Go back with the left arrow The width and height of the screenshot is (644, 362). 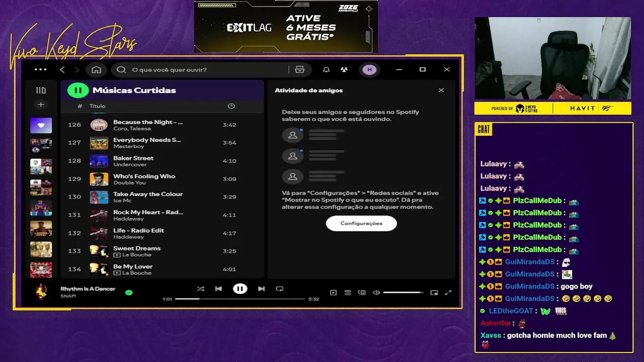click(x=62, y=69)
